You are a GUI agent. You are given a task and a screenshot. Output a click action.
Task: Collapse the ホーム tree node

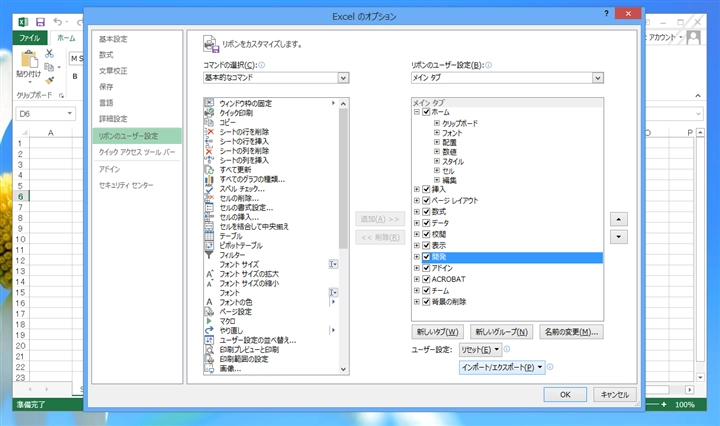(x=416, y=112)
